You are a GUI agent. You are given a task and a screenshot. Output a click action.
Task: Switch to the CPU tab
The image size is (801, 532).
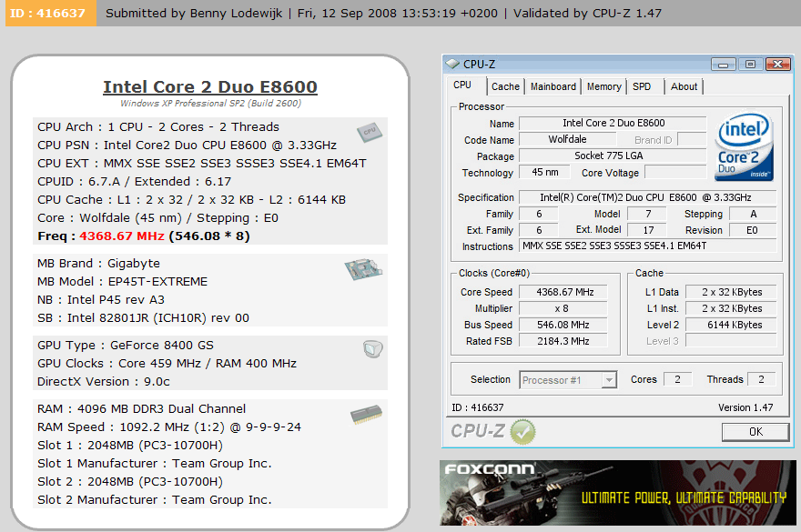point(462,85)
